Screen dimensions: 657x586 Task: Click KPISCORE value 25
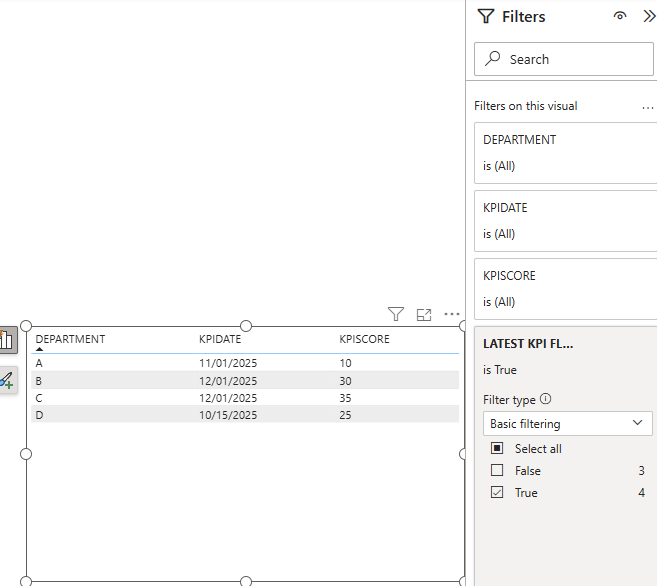(x=345, y=415)
